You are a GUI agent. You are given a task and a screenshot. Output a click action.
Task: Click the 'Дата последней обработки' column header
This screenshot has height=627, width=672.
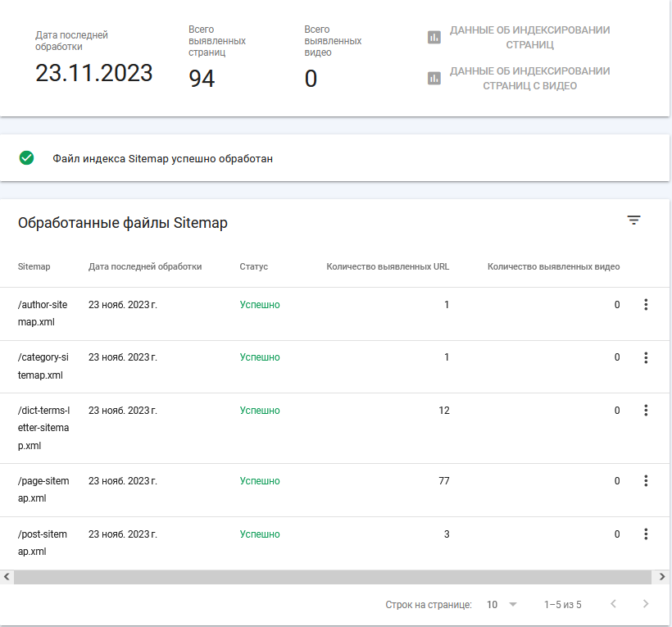tap(145, 266)
